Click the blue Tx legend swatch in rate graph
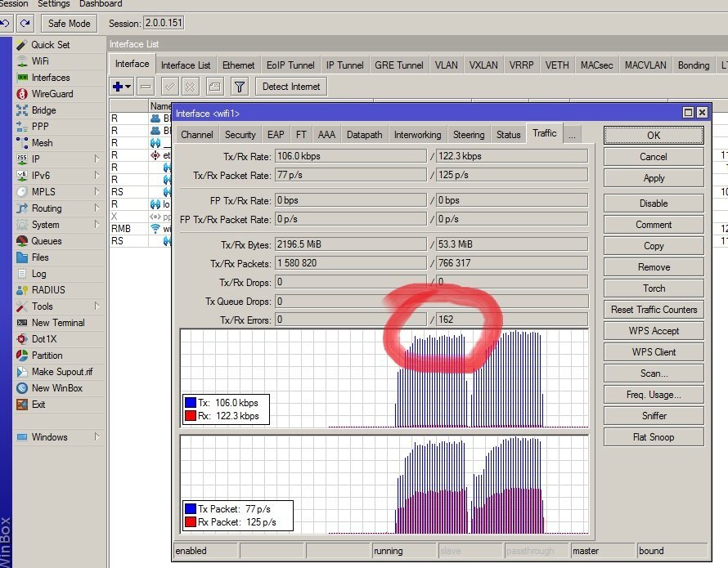This screenshot has width=728, height=568. [191, 402]
